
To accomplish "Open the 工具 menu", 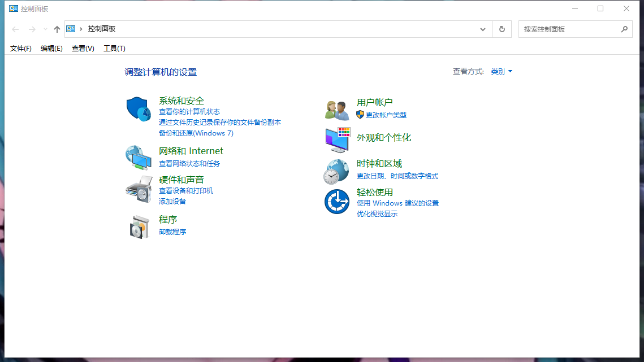I will click(114, 49).
